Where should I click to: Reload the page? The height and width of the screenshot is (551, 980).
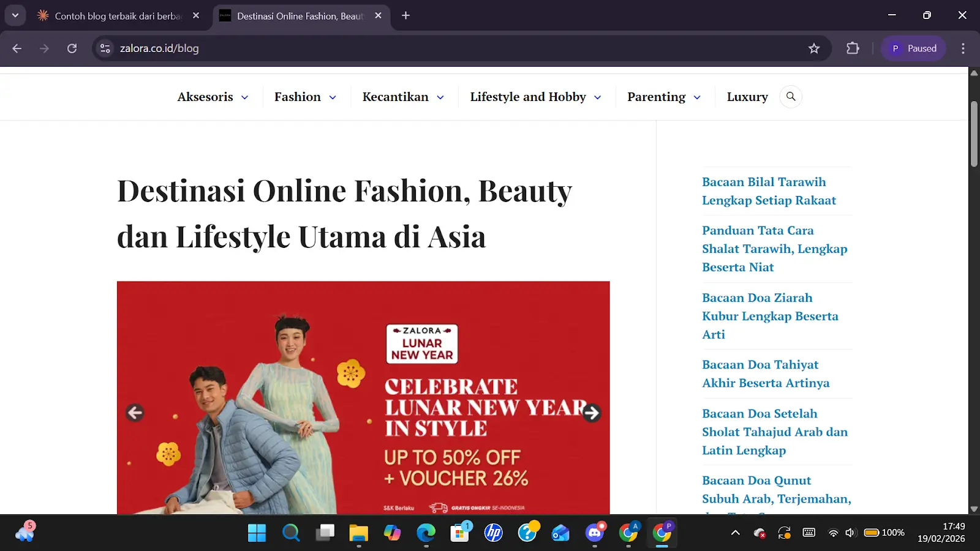pyautogui.click(x=72, y=48)
